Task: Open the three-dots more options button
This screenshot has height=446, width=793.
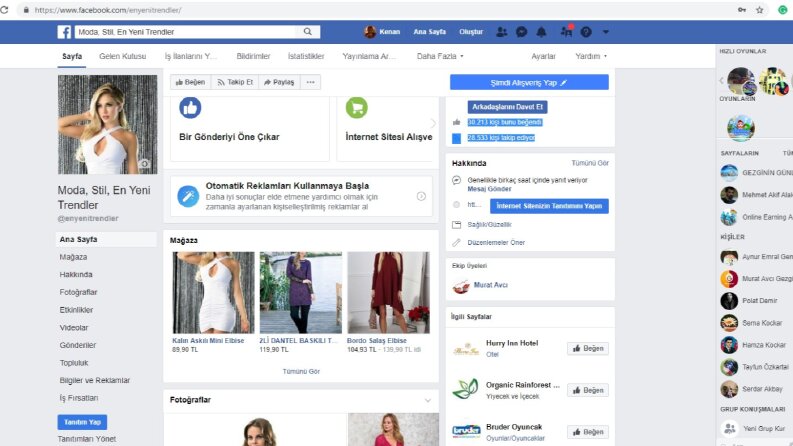Action: pos(311,82)
